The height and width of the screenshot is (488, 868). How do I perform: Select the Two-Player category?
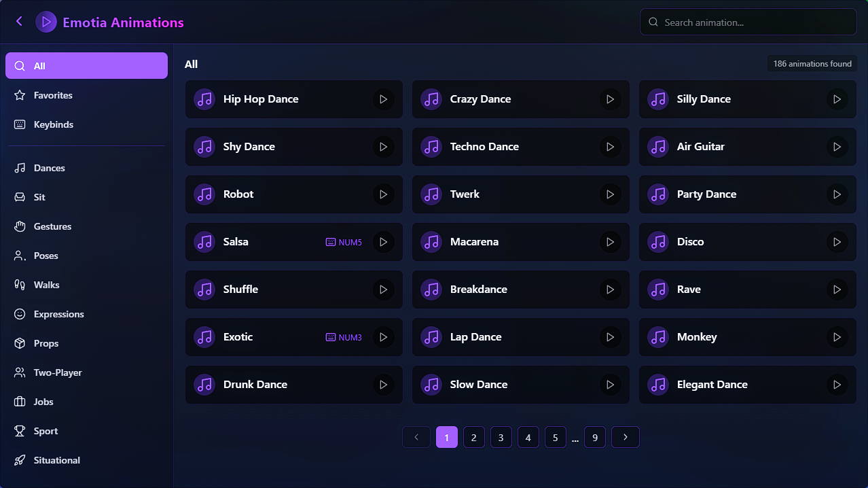pos(86,372)
